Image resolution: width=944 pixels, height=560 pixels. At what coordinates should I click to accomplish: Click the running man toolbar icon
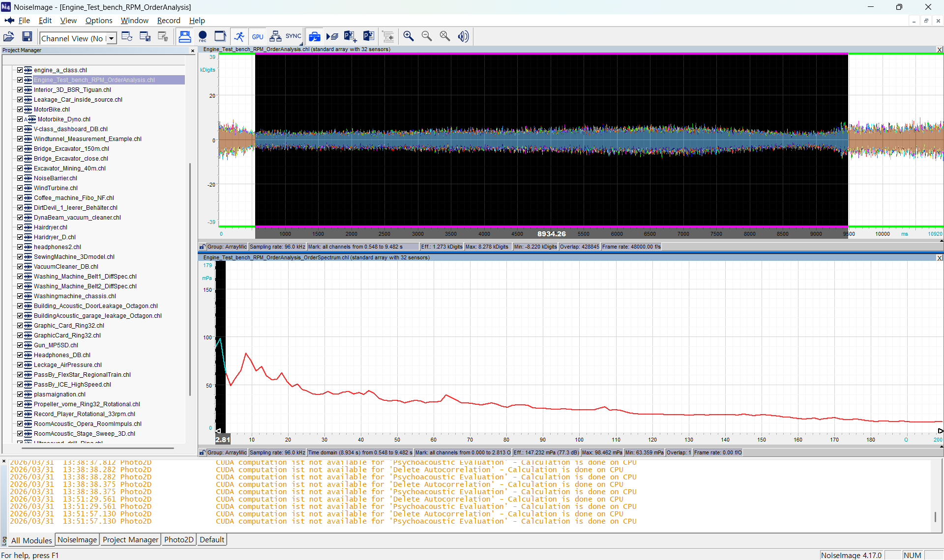click(239, 36)
